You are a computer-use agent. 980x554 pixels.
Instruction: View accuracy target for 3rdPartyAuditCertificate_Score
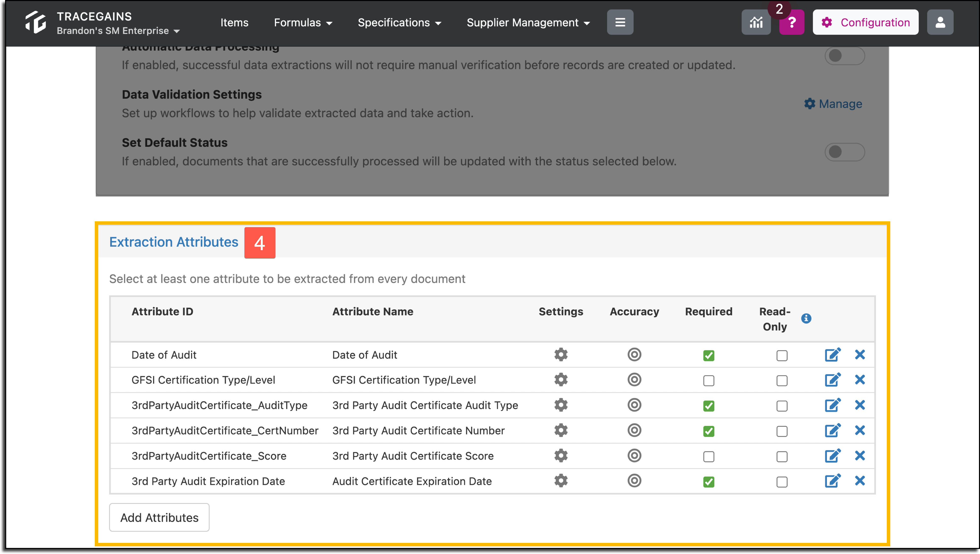[634, 456]
